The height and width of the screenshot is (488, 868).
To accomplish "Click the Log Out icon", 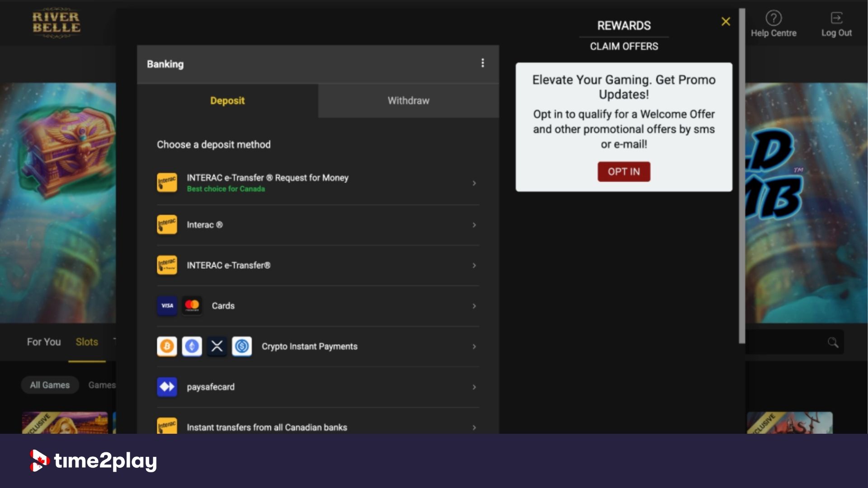I will click(836, 18).
